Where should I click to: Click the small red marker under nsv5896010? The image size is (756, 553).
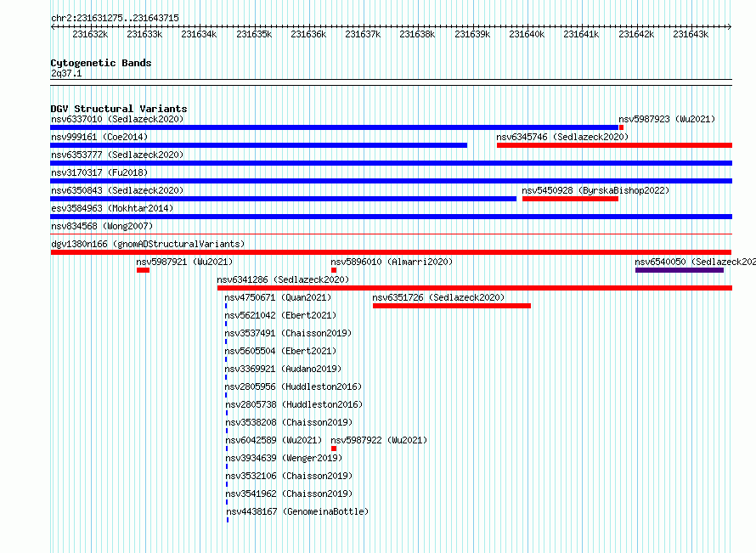[x=334, y=270]
